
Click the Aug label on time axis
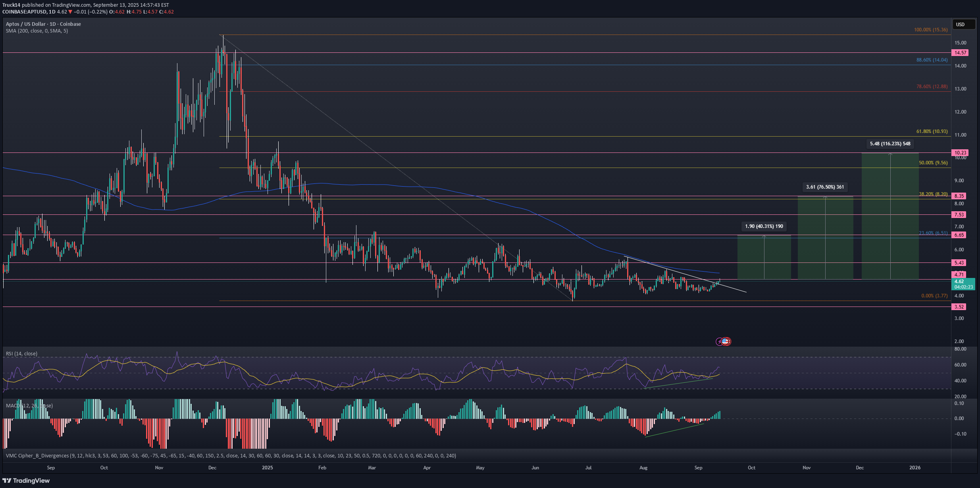tap(643, 468)
